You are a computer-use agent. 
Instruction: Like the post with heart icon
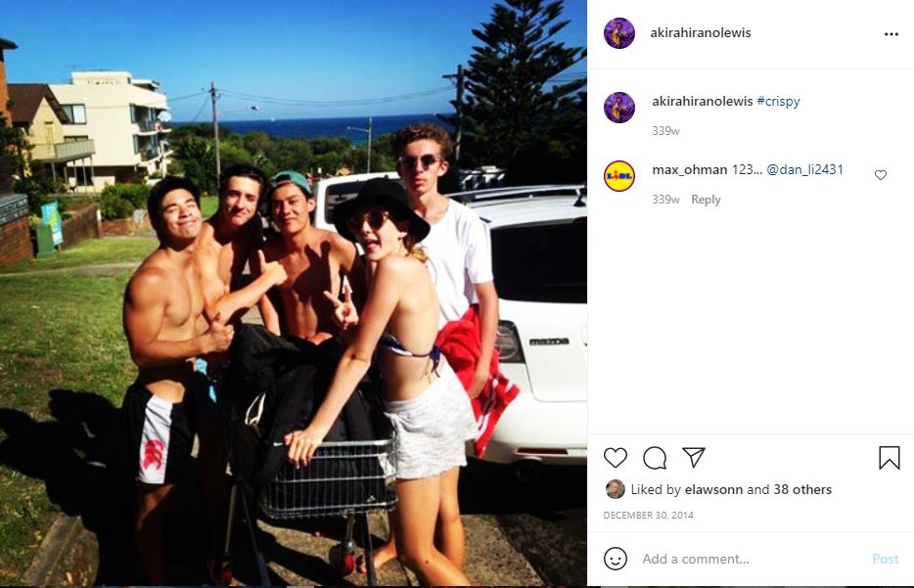[x=615, y=458]
